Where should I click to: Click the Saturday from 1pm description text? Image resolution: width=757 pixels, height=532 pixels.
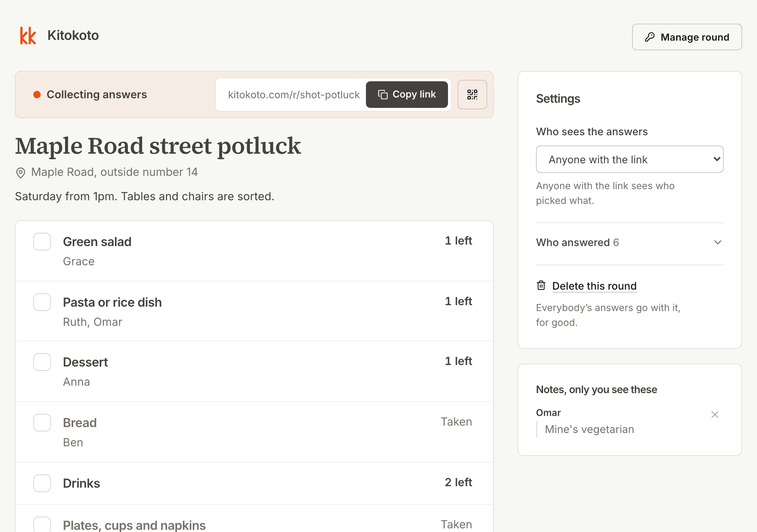coord(145,196)
